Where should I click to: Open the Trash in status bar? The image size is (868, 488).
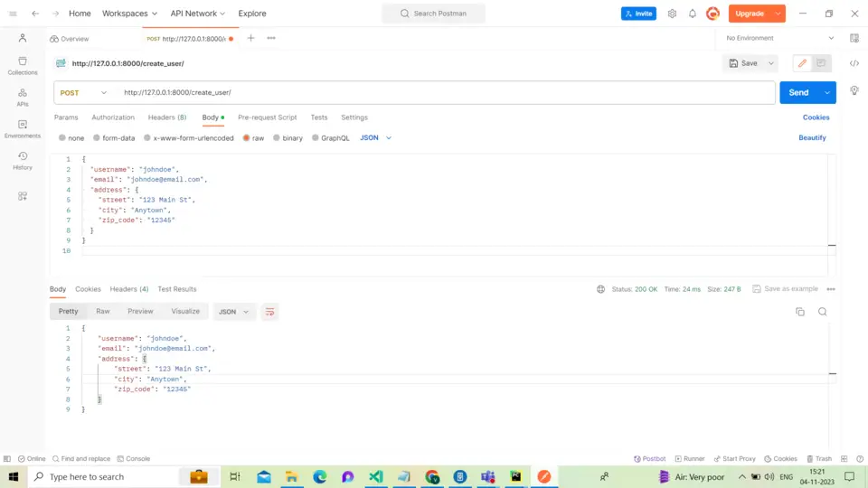819,459
